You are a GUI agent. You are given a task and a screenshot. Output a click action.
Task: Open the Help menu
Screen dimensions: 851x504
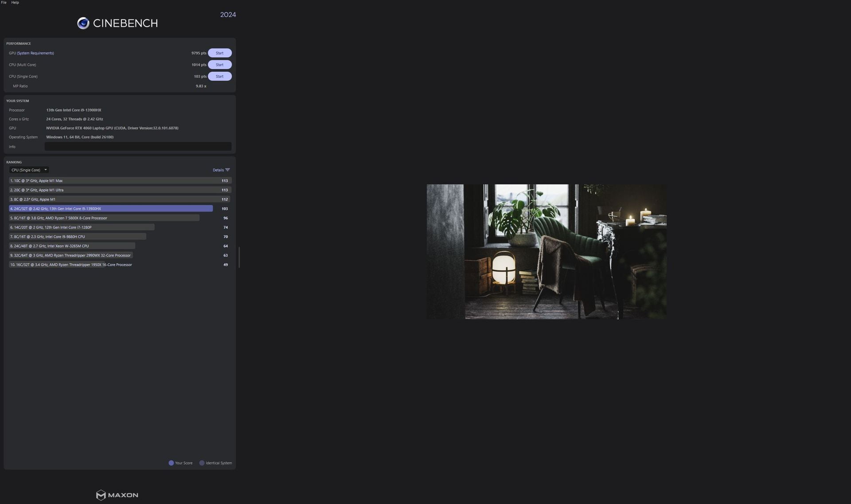click(15, 3)
